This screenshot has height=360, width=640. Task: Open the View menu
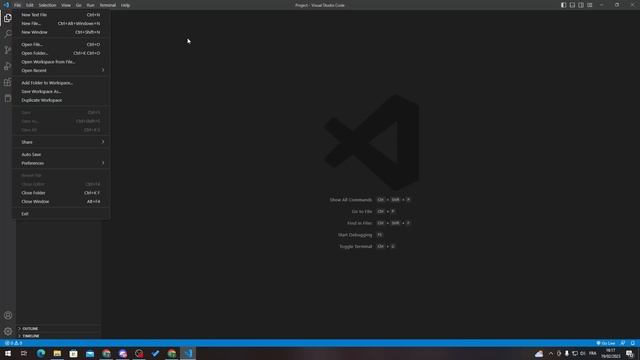66,5
